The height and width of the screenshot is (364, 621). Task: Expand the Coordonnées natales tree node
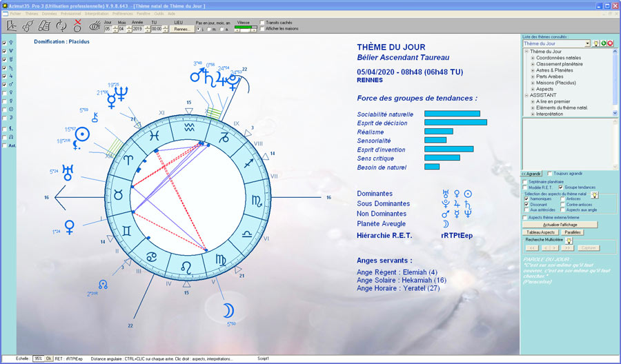pos(533,58)
